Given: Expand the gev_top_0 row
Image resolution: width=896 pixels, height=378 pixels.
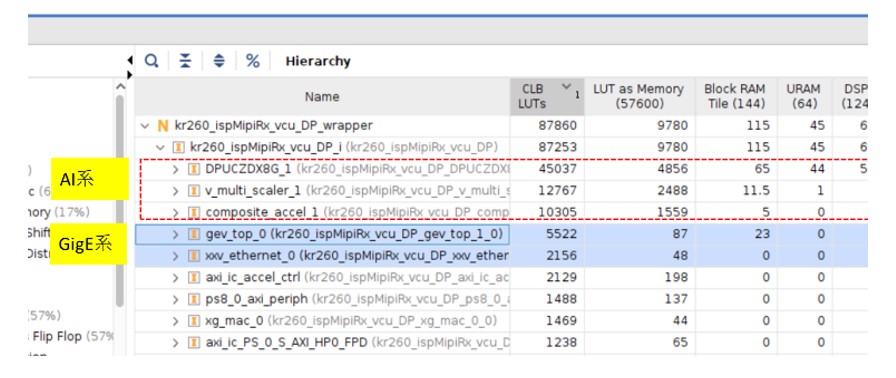Looking at the screenshot, I should 176,234.
